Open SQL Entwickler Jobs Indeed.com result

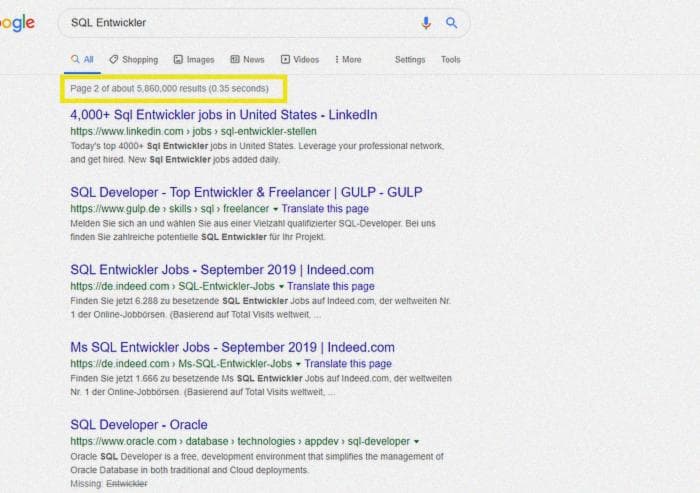coord(222,270)
